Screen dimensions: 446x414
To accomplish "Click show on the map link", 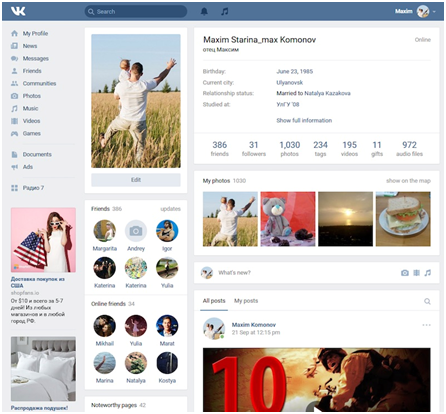I will pyautogui.click(x=408, y=181).
